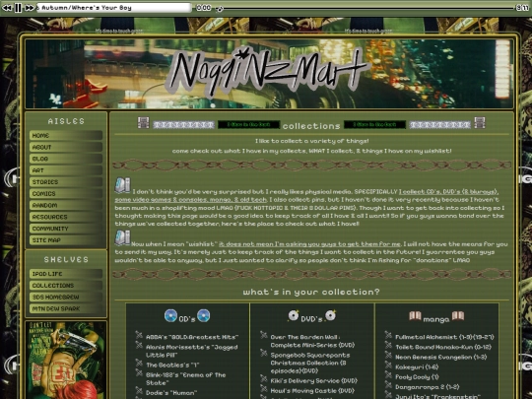Screen dimensions: 532x399
Task: Click bullet icon beside Alanis Morissette entry
Action: click(139, 345)
